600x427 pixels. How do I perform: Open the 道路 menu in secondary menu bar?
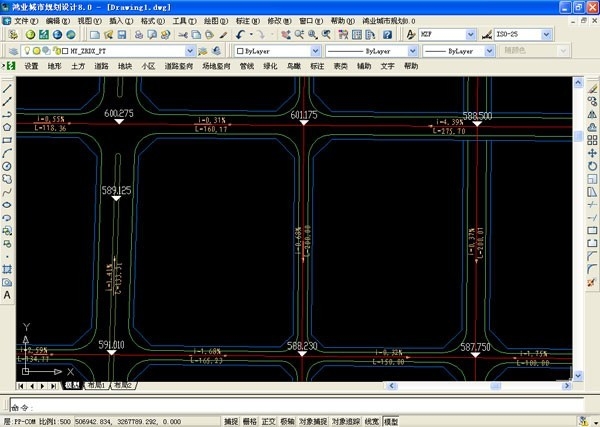coord(101,66)
